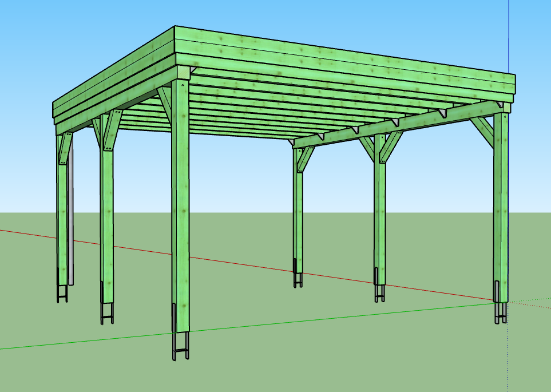551x392 pixels.
Task: Select the metal anchor under the rear center post
Action: pos(298,280)
